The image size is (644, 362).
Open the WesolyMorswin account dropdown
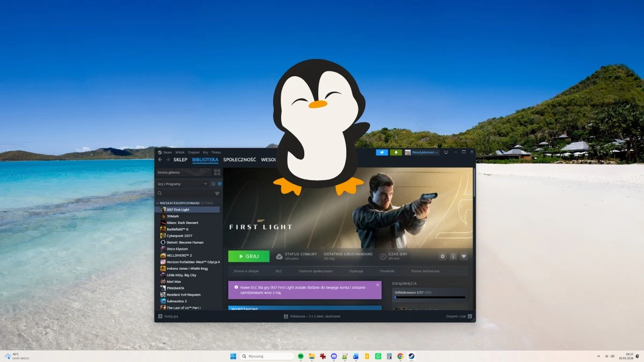point(422,152)
